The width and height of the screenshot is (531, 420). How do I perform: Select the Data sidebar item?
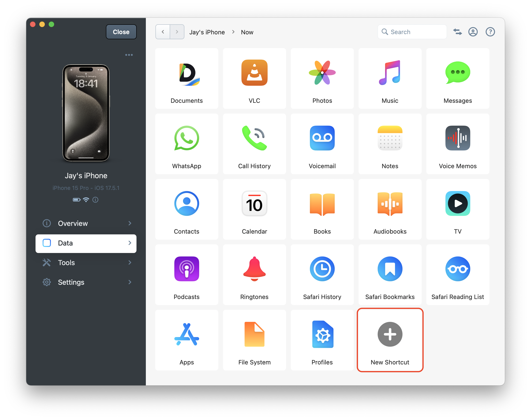86,243
